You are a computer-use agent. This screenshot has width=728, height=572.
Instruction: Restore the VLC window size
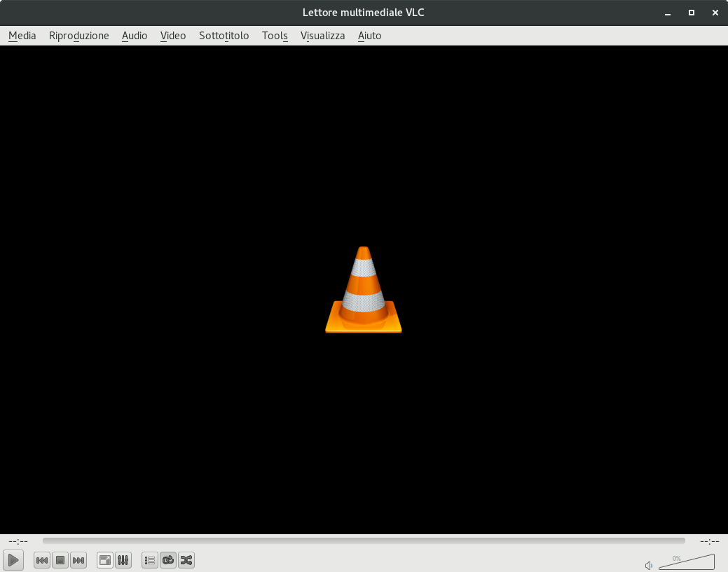[691, 12]
